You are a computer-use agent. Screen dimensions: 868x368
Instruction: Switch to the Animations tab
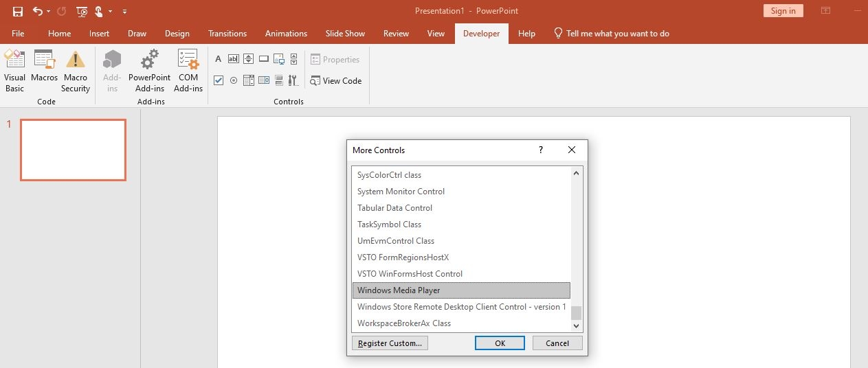coord(287,33)
